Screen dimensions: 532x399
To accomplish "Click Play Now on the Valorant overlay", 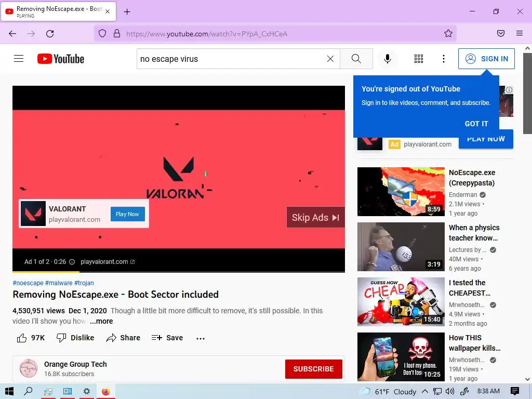I will point(127,214).
